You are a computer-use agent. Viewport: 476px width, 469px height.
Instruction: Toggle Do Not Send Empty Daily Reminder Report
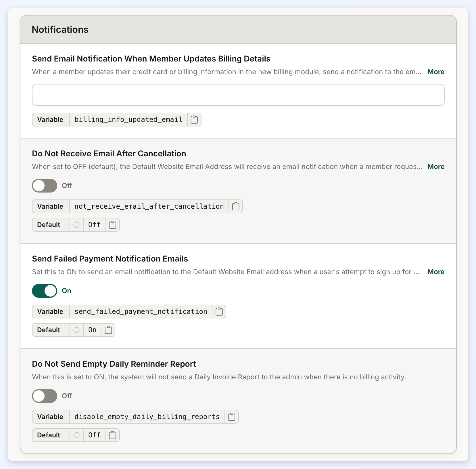pos(45,396)
